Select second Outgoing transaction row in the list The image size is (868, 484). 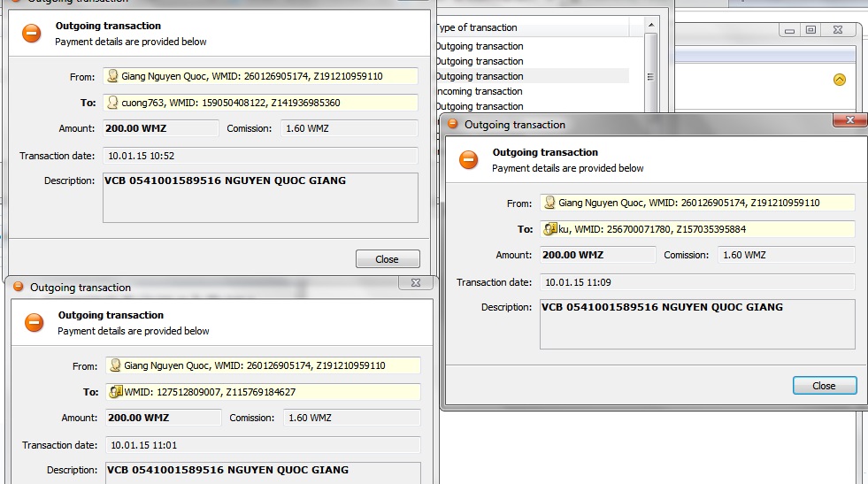click(533, 61)
